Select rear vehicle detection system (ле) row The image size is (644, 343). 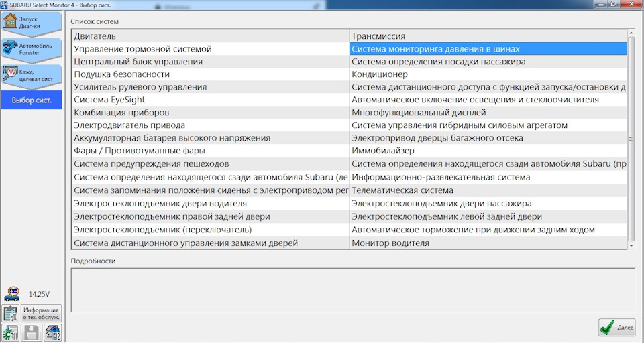[x=211, y=178]
